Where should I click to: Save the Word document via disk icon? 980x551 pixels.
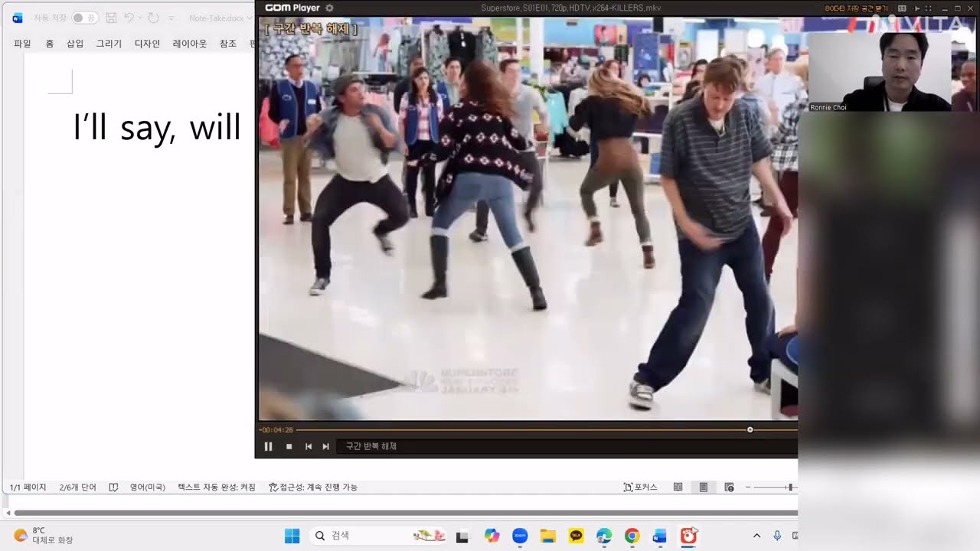click(111, 18)
